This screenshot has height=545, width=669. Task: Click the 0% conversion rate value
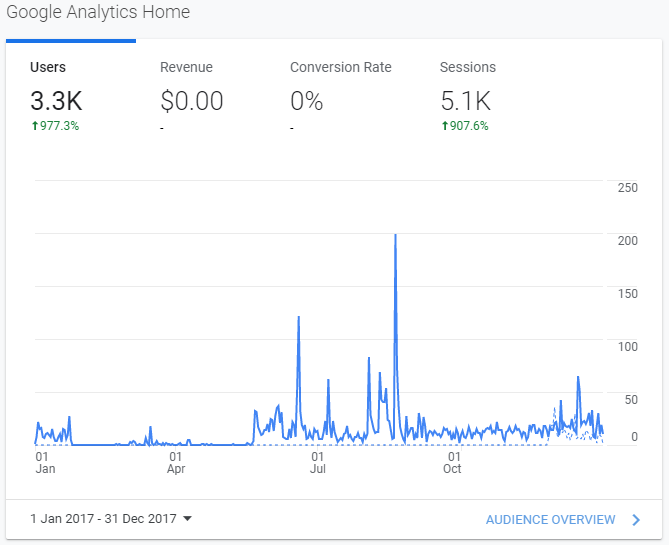pyautogui.click(x=307, y=101)
